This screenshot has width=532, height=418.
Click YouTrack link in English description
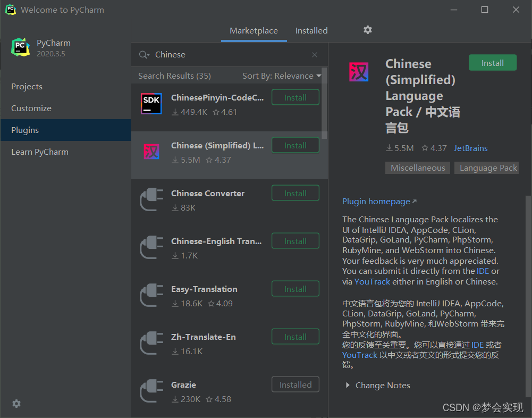[x=372, y=281]
